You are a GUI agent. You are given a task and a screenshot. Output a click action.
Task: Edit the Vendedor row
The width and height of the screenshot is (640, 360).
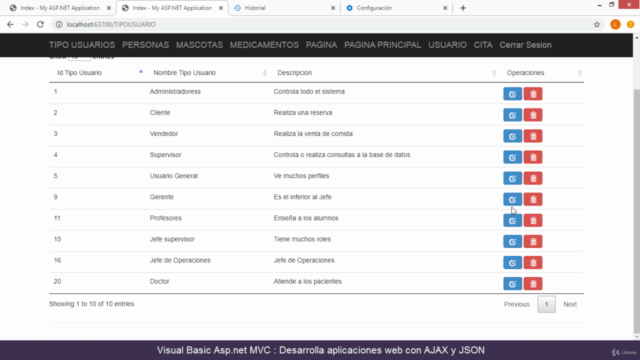click(512, 136)
